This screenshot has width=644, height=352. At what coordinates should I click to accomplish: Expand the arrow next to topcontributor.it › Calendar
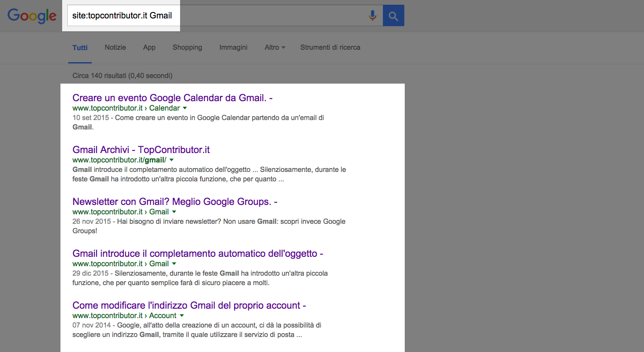pyautogui.click(x=185, y=108)
